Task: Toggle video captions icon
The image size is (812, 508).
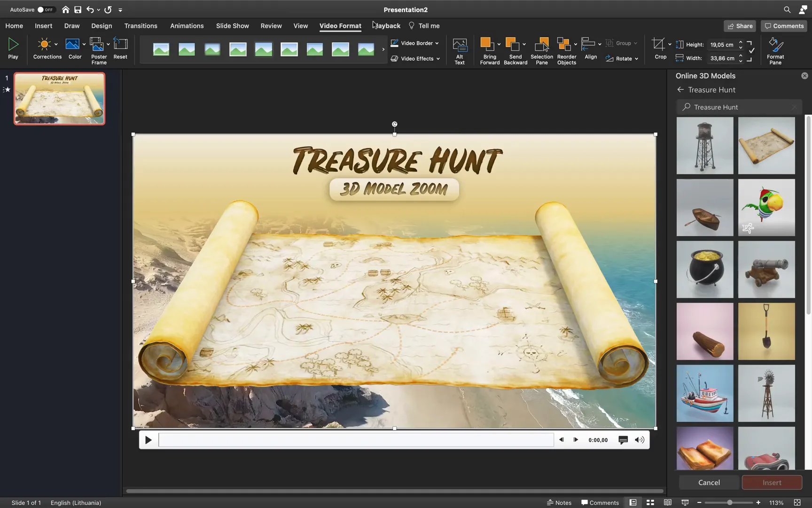Action: (x=623, y=440)
